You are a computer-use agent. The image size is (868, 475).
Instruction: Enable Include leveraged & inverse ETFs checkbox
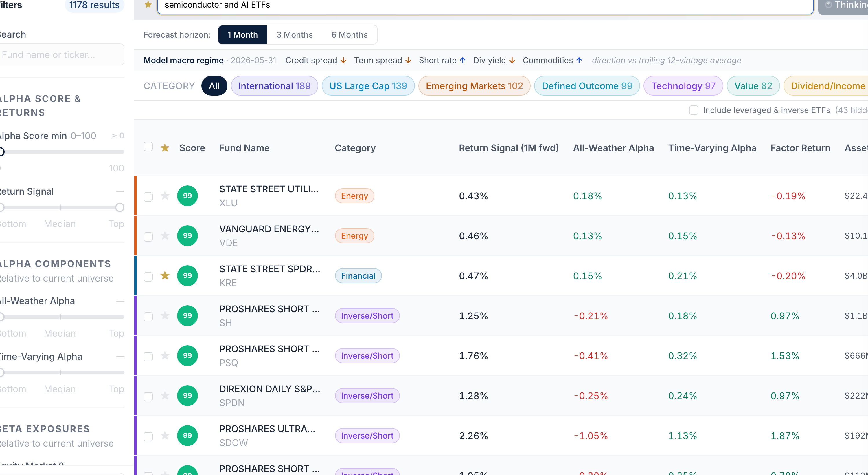[694, 110]
